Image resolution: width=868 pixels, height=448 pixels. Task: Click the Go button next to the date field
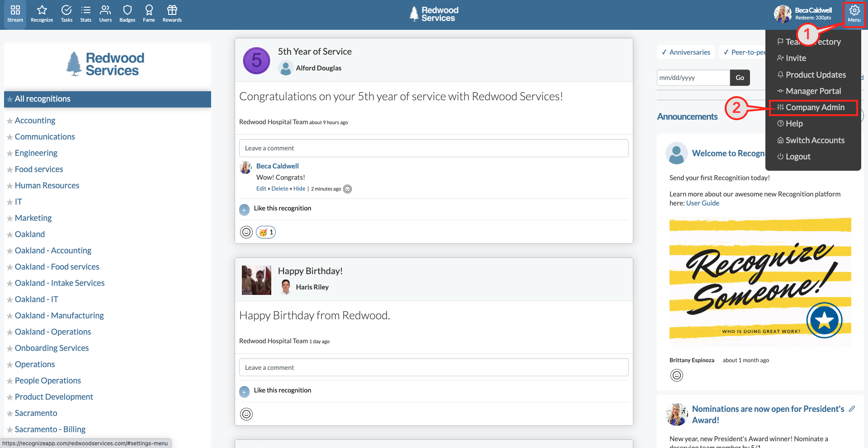(x=740, y=78)
